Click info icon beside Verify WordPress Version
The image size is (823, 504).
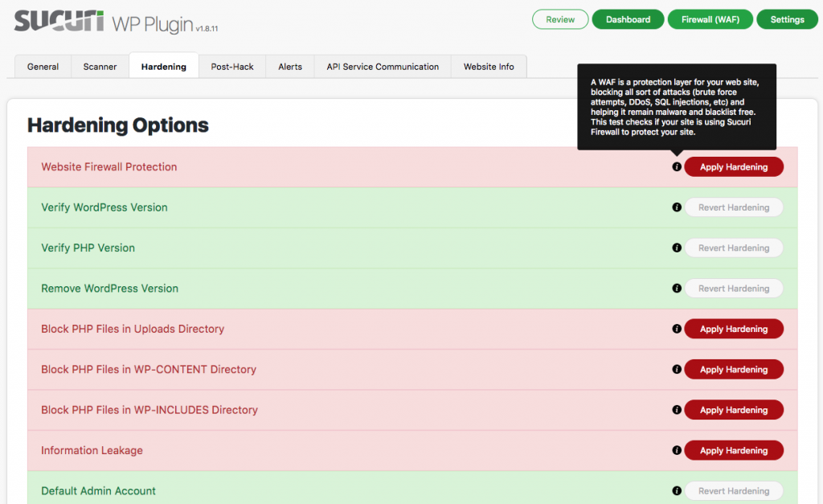(677, 207)
